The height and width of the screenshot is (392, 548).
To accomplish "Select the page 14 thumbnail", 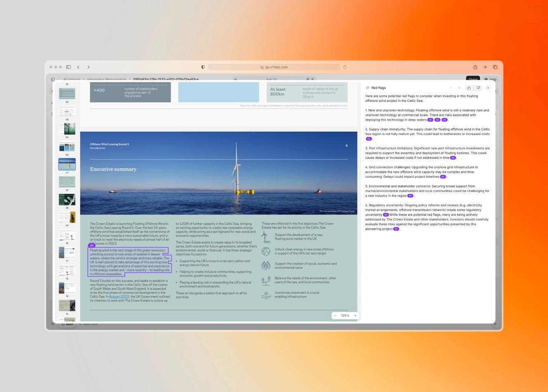I will (67, 306).
